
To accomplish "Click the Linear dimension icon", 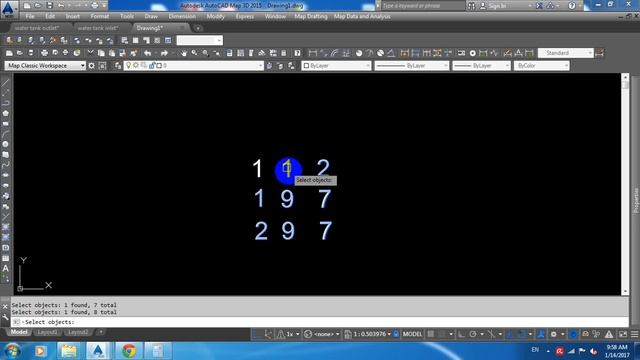I will point(313,53).
